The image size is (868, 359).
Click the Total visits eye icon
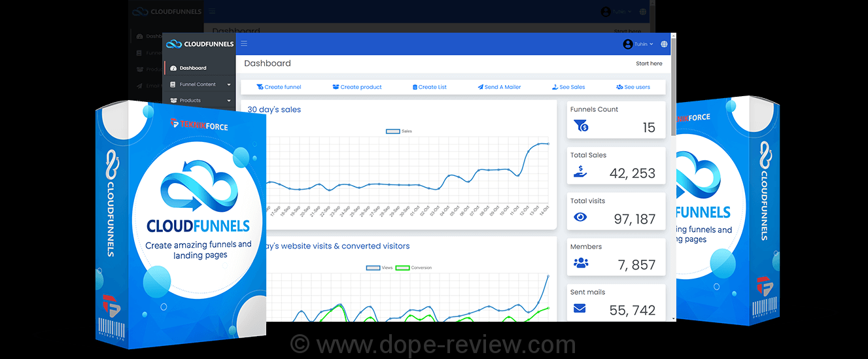(580, 217)
